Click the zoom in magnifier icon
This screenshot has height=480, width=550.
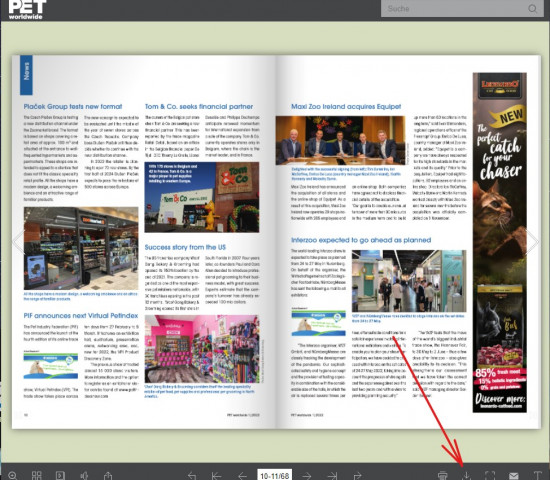click(x=13, y=475)
